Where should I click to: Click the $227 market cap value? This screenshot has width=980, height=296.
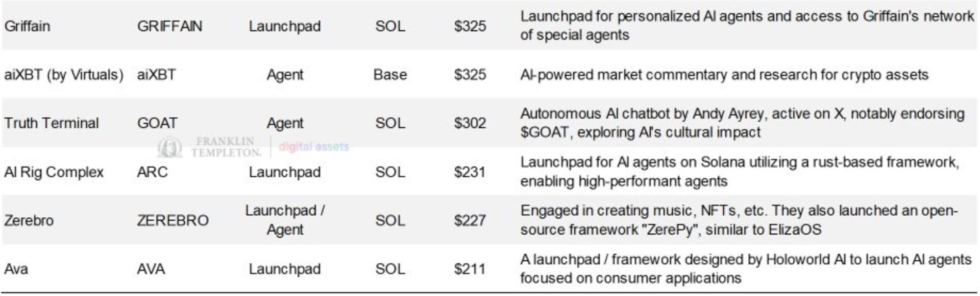tap(470, 220)
